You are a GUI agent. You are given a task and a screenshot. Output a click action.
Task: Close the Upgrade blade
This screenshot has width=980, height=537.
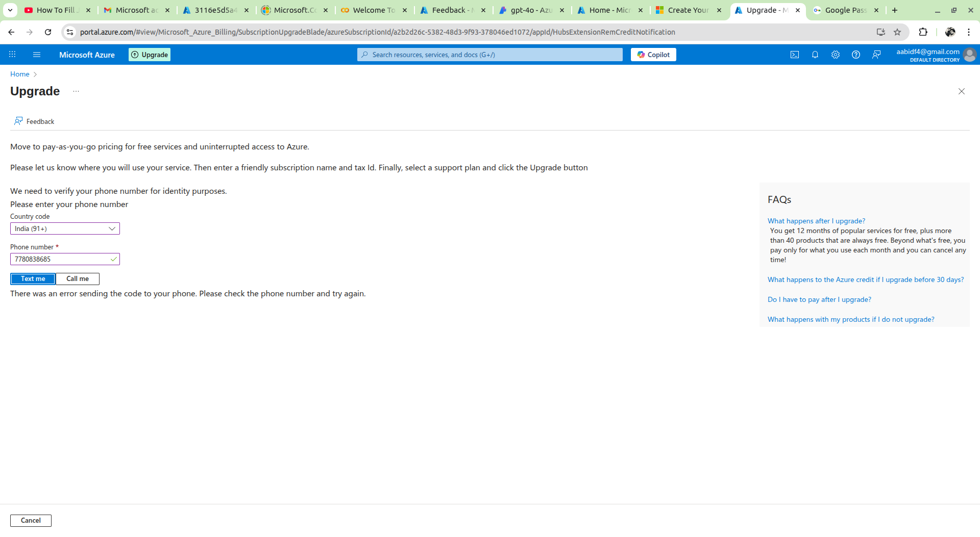click(x=962, y=91)
